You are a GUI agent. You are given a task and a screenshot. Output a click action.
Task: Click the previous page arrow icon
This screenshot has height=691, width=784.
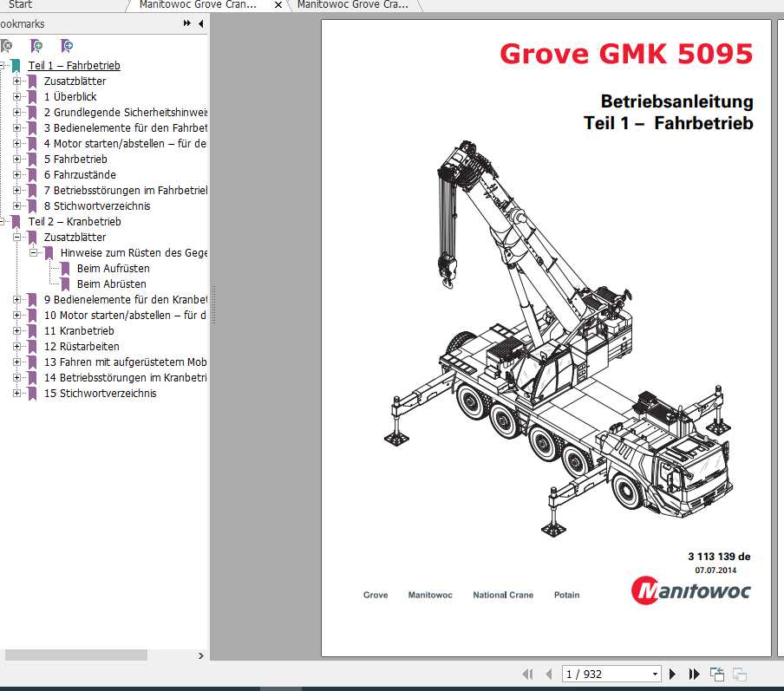tap(549, 674)
